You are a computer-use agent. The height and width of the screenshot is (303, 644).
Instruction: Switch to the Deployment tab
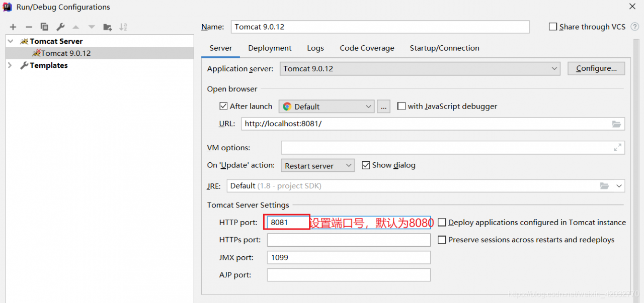pos(270,48)
